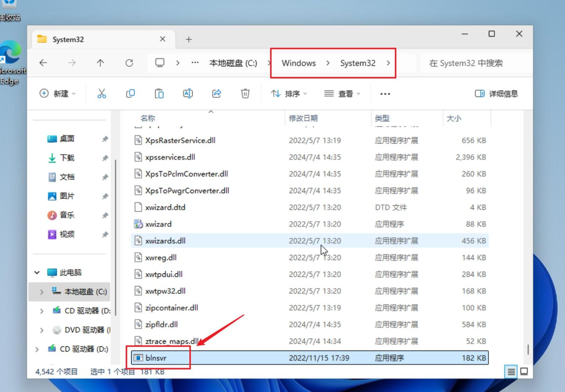Close the System32 tab
Viewport: 565px width, 392px height.
pyautogui.click(x=162, y=39)
